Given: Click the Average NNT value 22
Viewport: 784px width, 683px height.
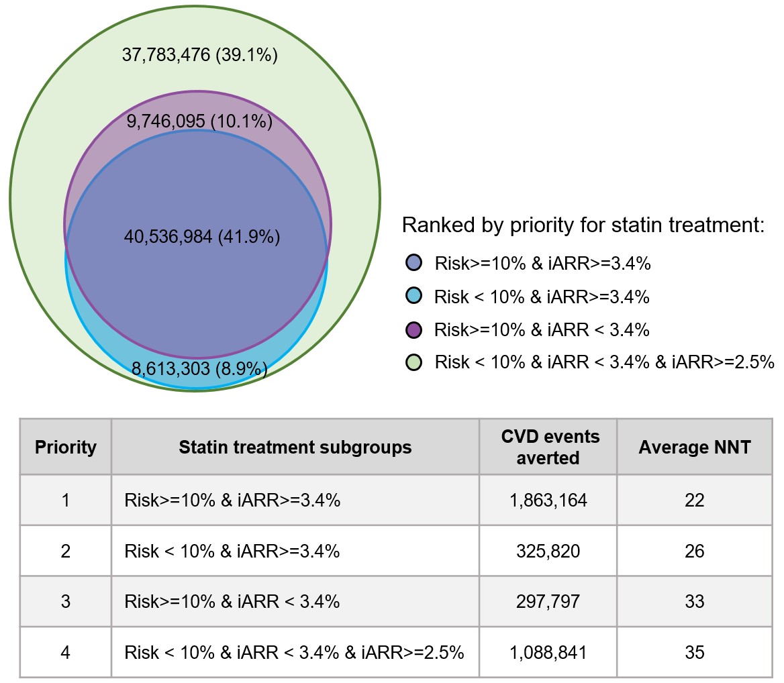Looking at the screenshot, I should tap(695, 500).
